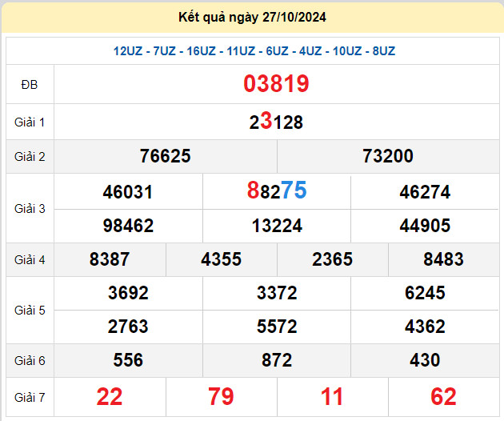Viewport: 504px width, 421px height.
Task: Click Giải 4 number 8387
Action: [110, 259]
